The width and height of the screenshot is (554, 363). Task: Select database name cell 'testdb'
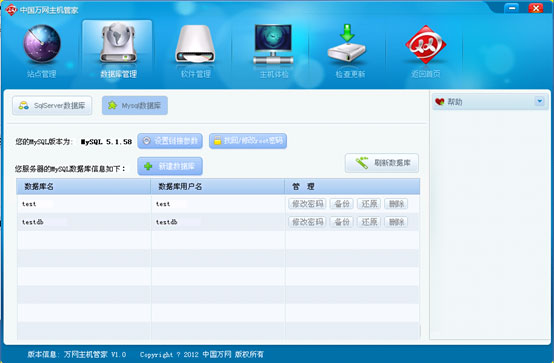coord(84,222)
